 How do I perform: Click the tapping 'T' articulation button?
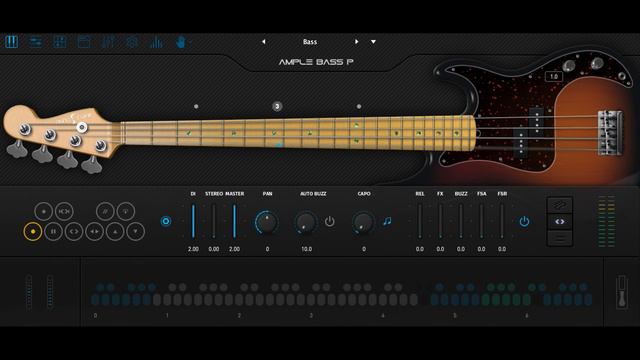126,211
